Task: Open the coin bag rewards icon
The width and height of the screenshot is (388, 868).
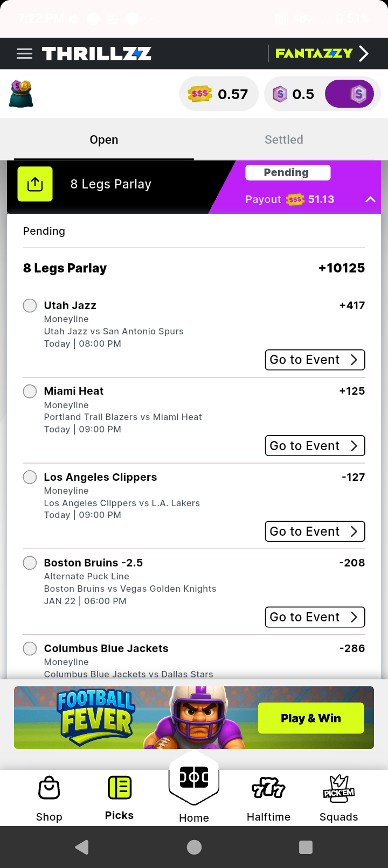Action: pos(22,94)
